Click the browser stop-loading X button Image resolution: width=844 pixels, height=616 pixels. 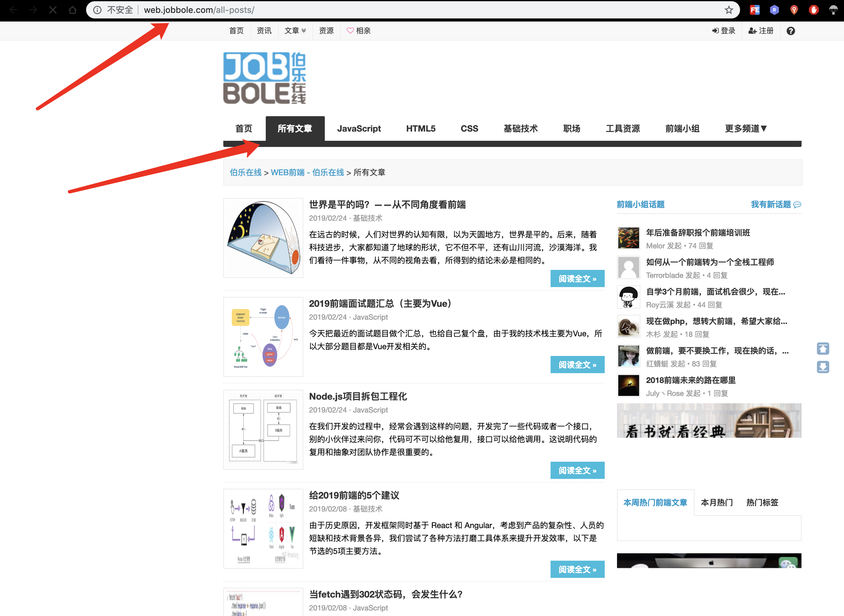[x=53, y=10]
